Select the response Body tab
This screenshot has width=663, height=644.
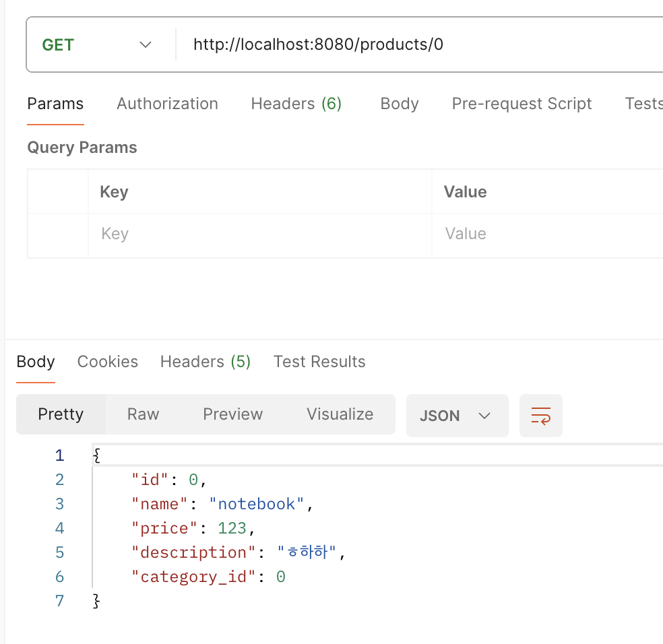[36, 362]
